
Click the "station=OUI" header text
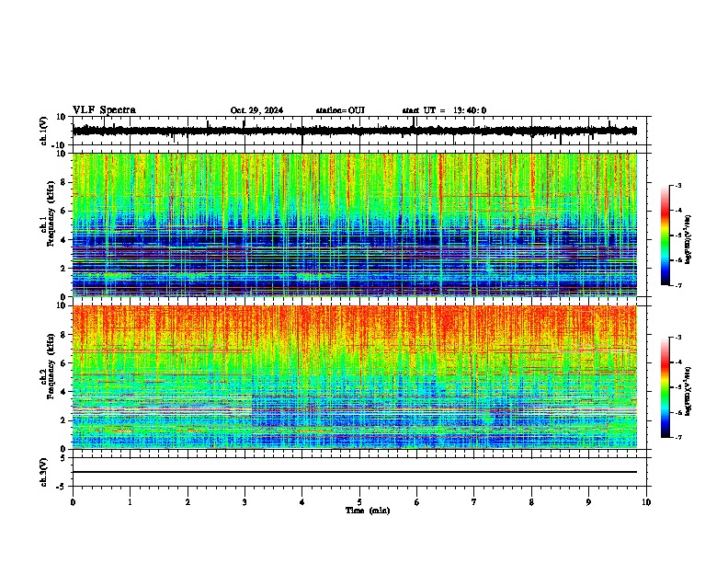coord(340,110)
